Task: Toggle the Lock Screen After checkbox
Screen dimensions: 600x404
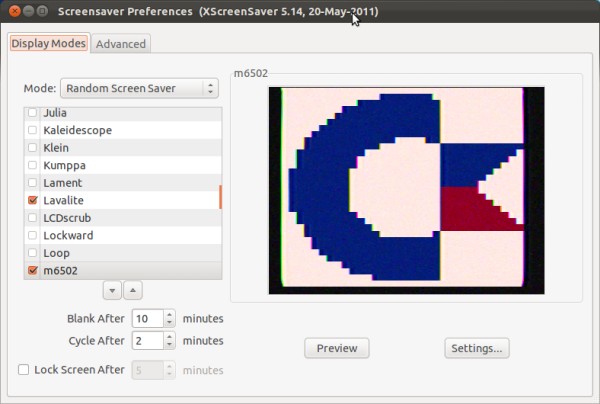Action: tap(23, 370)
